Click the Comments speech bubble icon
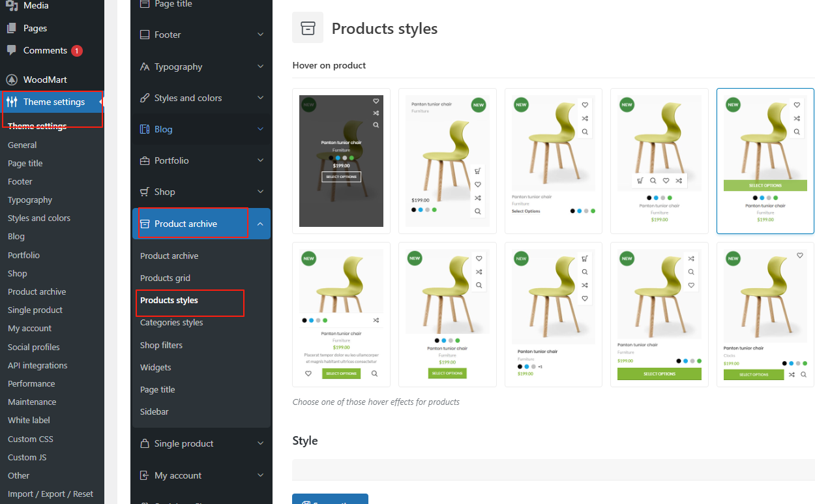The height and width of the screenshot is (504, 815). 11,50
